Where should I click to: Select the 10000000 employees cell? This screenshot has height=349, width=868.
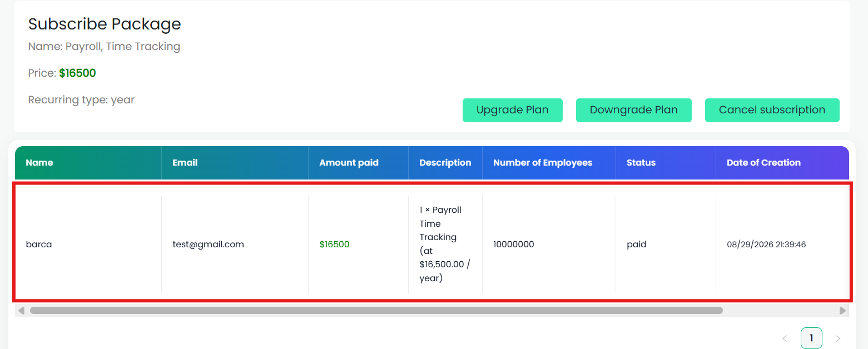click(x=549, y=245)
